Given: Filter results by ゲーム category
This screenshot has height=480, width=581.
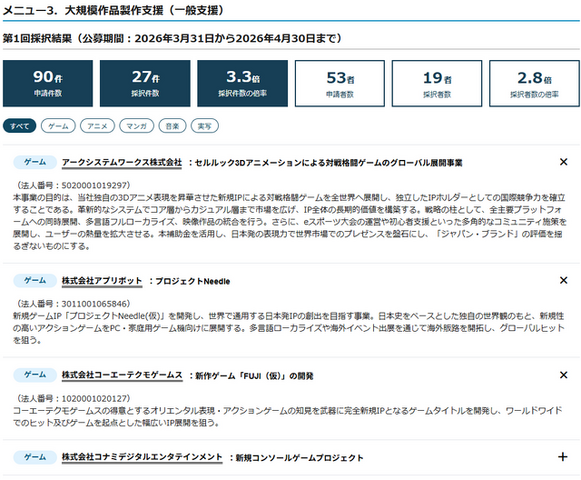Looking at the screenshot, I should 58,126.
